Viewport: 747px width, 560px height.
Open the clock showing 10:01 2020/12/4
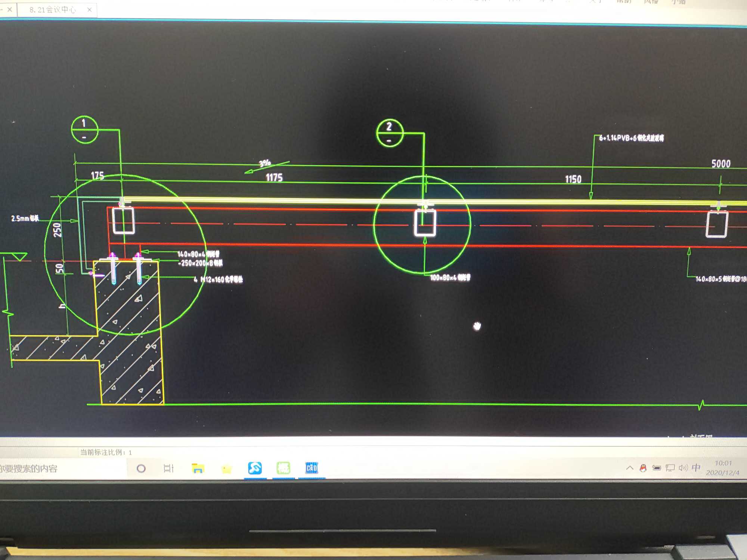(x=723, y=468)
